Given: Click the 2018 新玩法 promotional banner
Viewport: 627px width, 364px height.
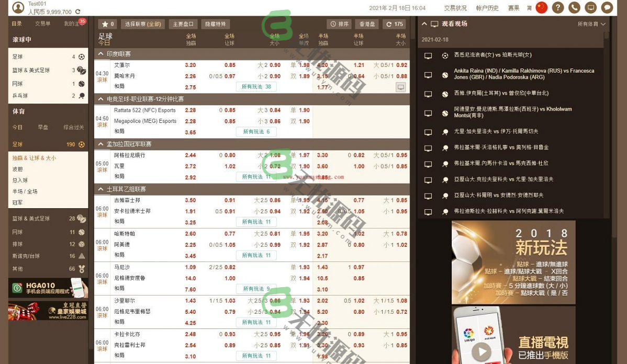Looking at the screenshot, I should click(513, 261).
